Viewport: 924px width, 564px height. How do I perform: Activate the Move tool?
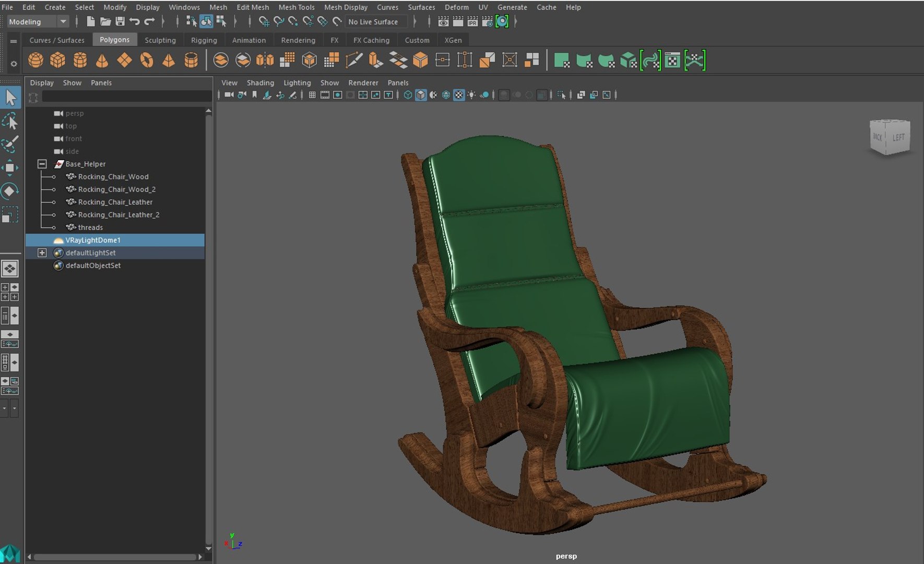point(10,168)
